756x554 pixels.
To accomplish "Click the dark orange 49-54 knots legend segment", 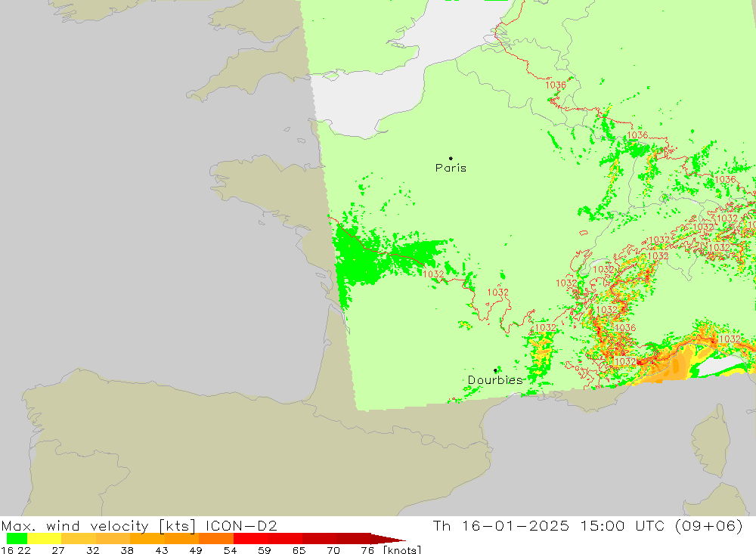I will tap(216, 539).
